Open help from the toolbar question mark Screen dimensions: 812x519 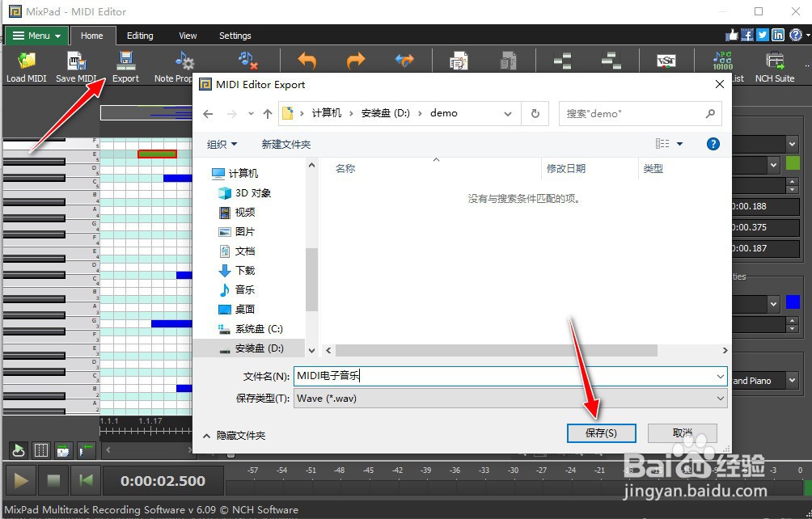[796, 35]
